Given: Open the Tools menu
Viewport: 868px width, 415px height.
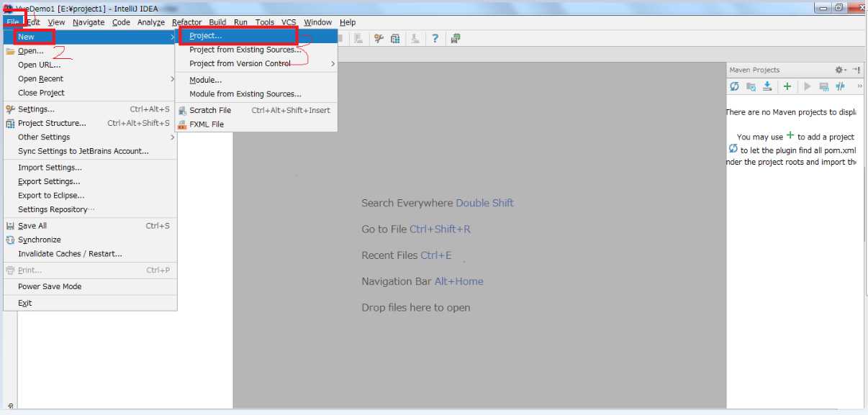Looking at the screenshot, I should click(265, 22).
